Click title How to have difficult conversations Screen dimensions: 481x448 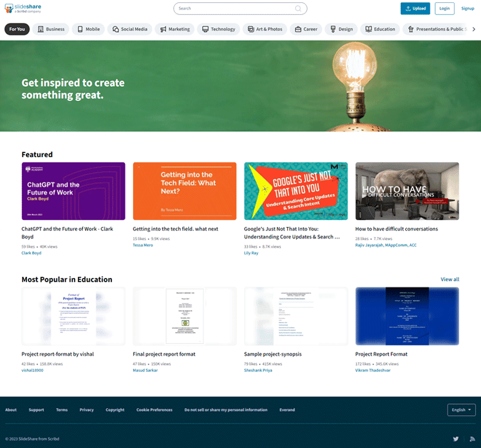click(x=397, y=229)
